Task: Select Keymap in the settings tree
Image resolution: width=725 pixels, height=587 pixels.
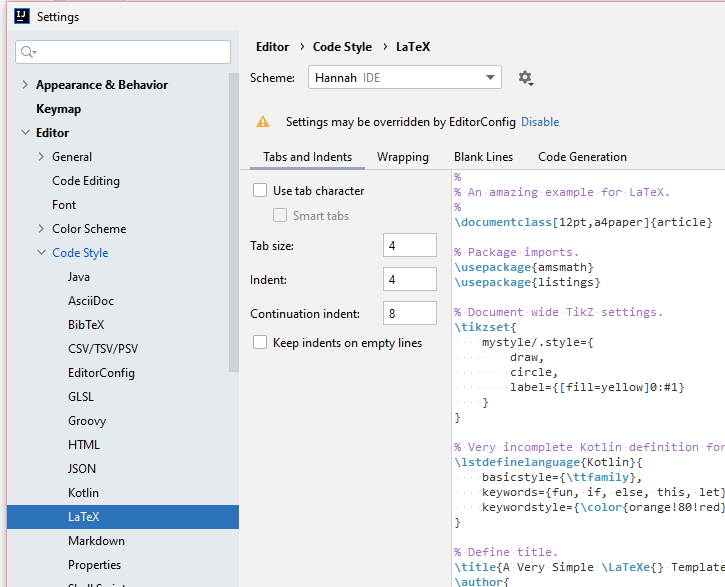Action: 59,109
